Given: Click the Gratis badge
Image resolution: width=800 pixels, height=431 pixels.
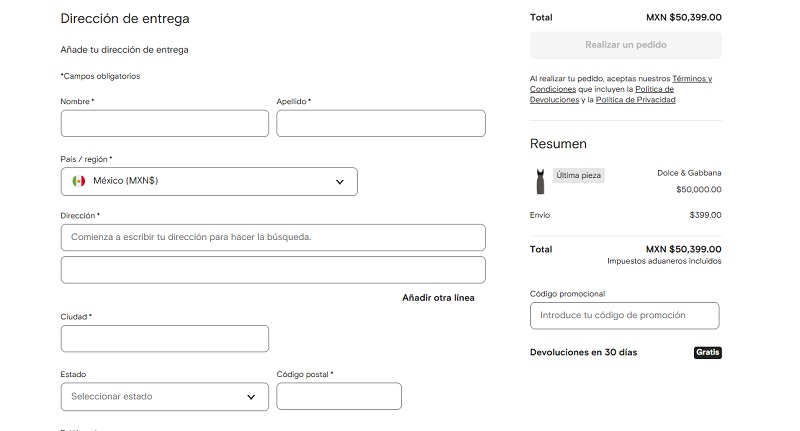Looking at the screenshot, I should pos(707,352).
